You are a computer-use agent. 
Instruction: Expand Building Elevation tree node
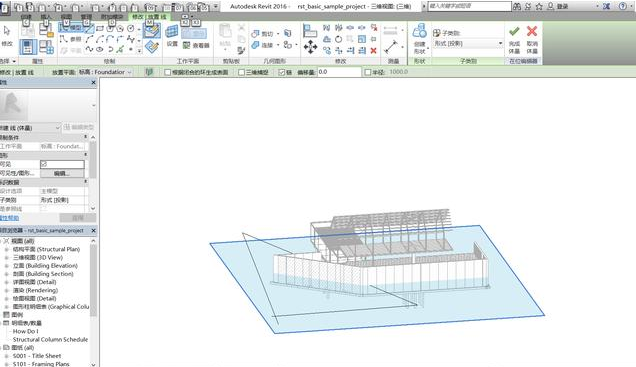point(6,266)
